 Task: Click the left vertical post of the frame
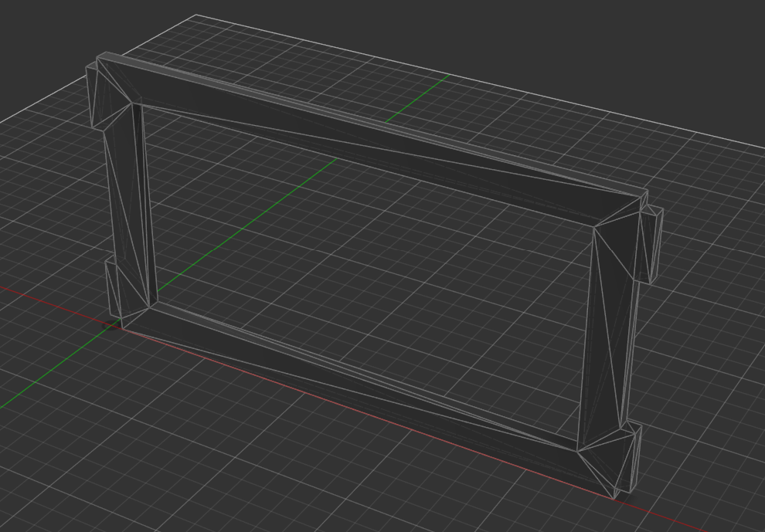tap(129, 208)
